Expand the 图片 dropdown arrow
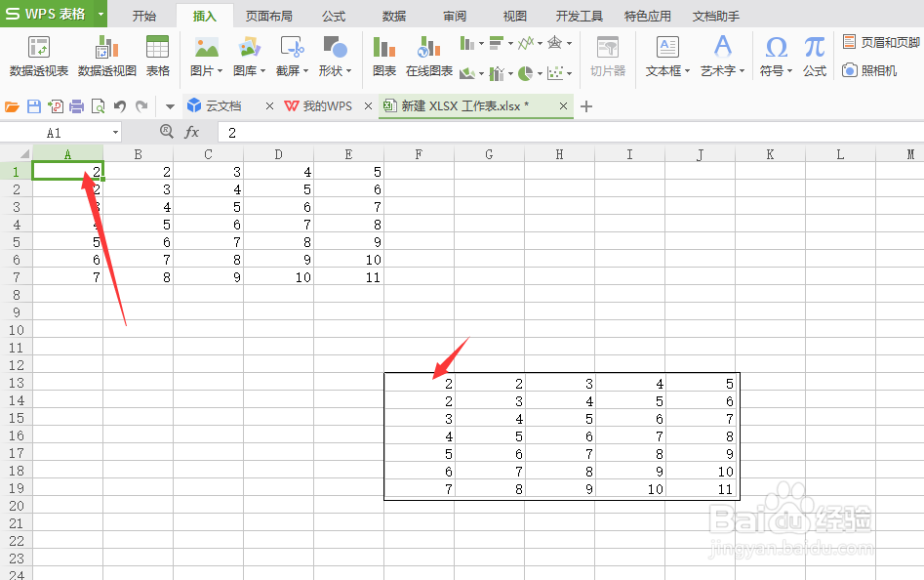This screenshot has height=580, width=924. [220, 71]
